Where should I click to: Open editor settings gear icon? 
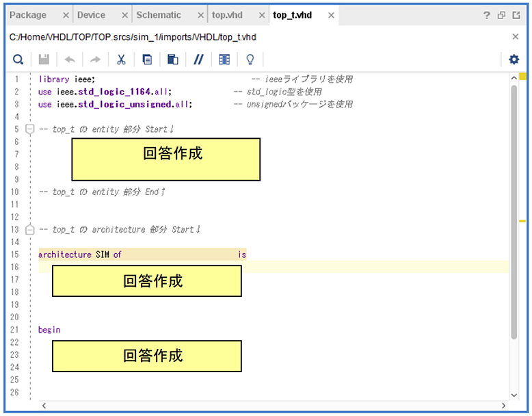[514, 60]
